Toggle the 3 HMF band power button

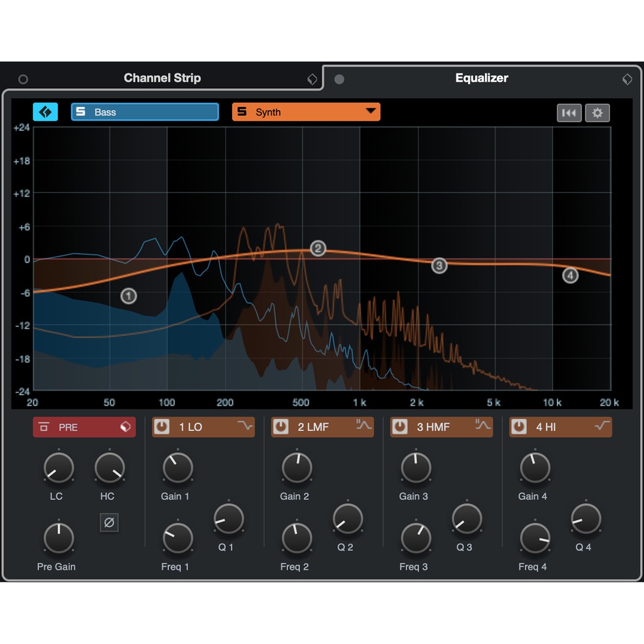tap(400, 427)
